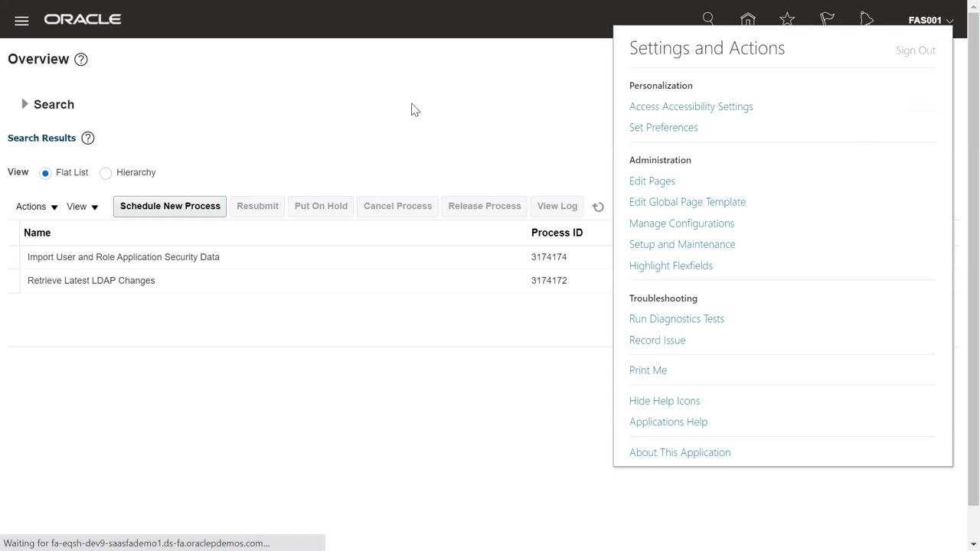Image resolution: width=980 pixels, height=551 pixels.
Task: Select the Flat List view option
Action: point(45,173)
